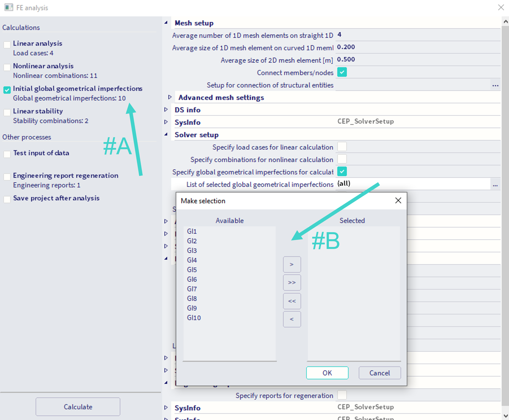
Task: Expand the DS info section
Action: pos(166,110)
